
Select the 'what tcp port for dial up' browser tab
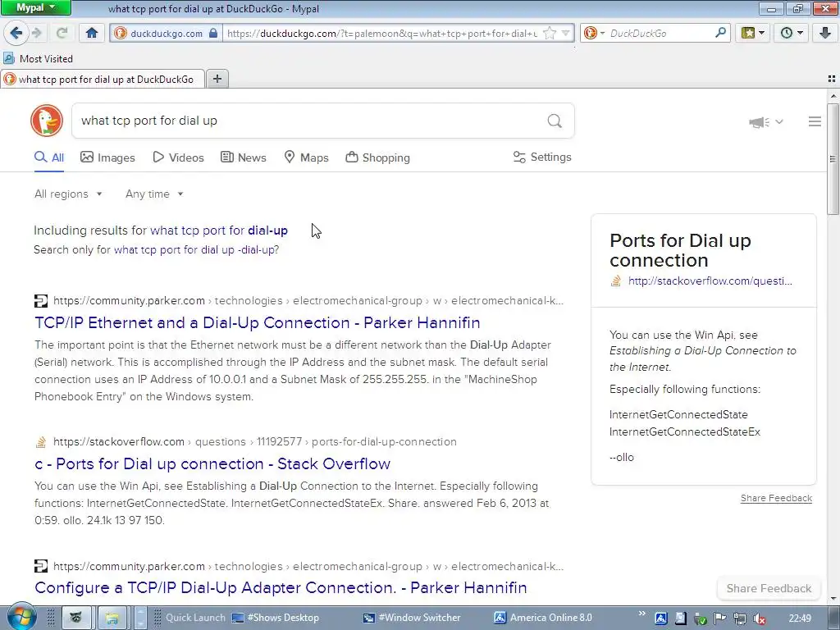pos(103,80)
